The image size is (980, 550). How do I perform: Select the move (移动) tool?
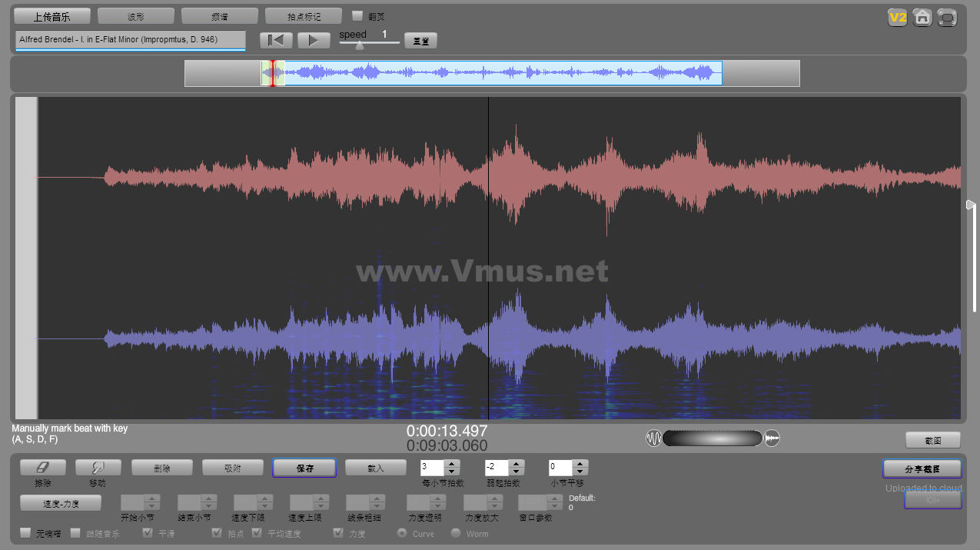click(x=98, y=468)
